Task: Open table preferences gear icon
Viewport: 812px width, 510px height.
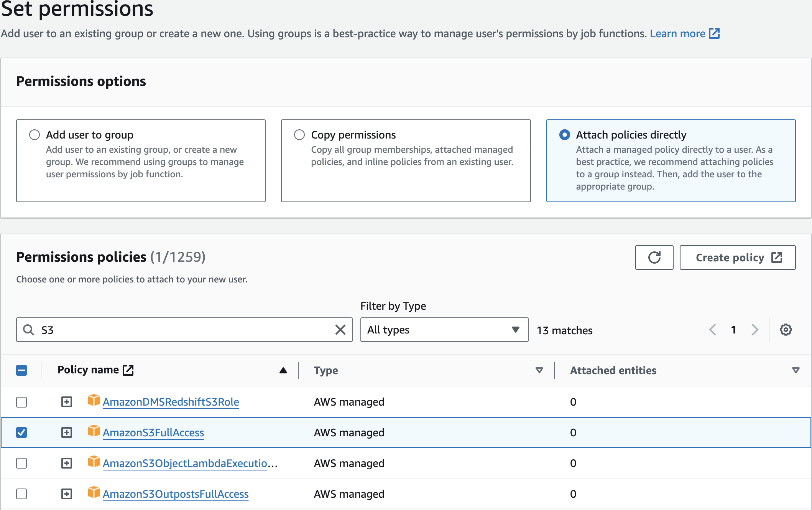Action: click(x=786, y=330)
